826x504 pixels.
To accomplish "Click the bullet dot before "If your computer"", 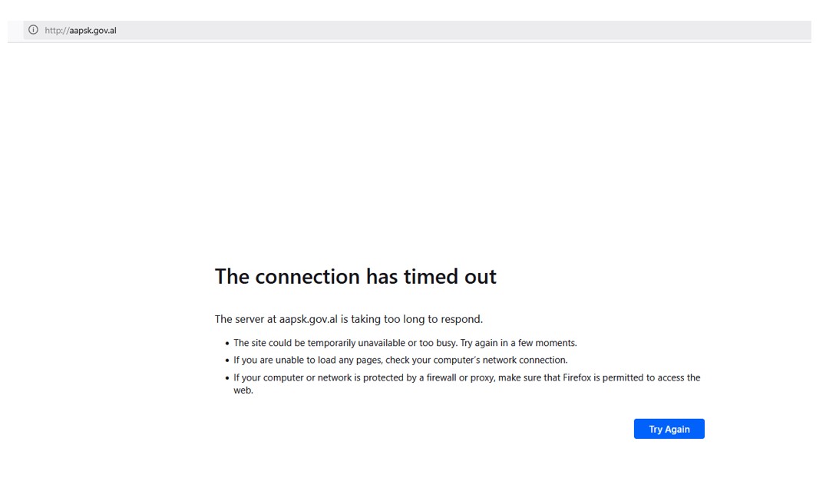I will 227,378.
